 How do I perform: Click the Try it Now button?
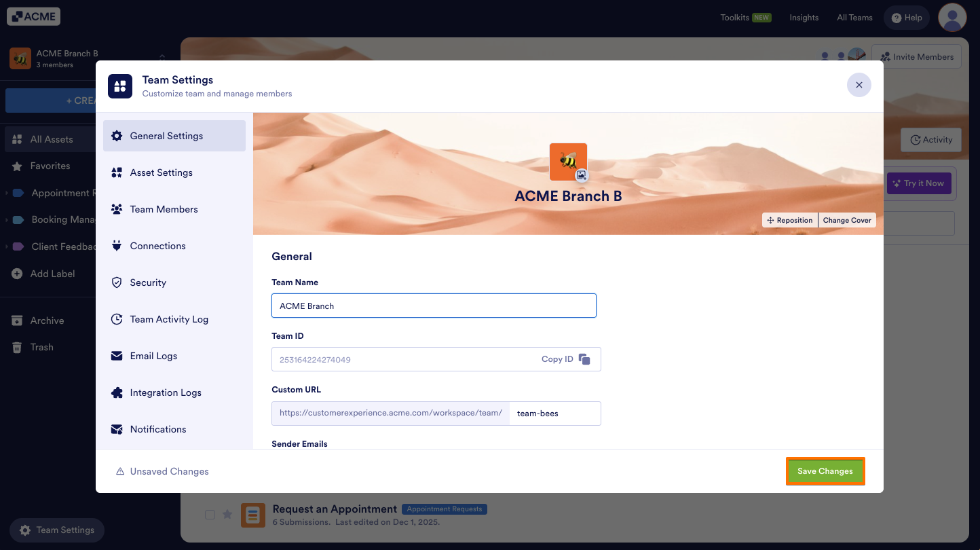click(x=919, y=183)
